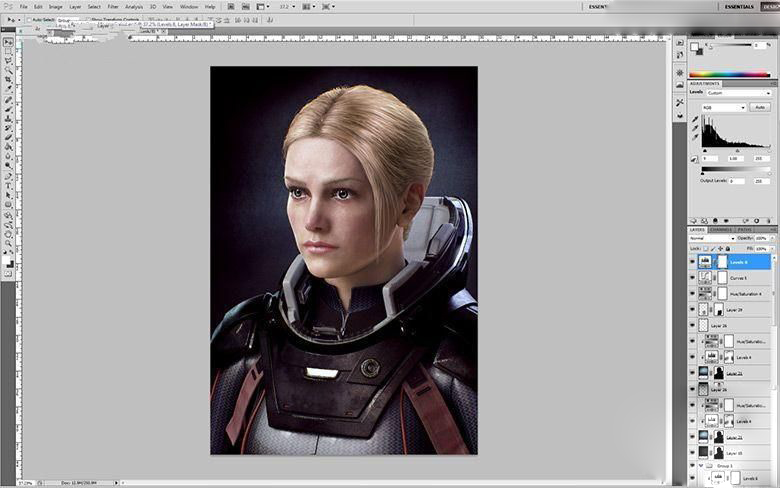Open the Screen Mode dropdown
This screenshot has height=488, width=780.
(x=328, y=7)
